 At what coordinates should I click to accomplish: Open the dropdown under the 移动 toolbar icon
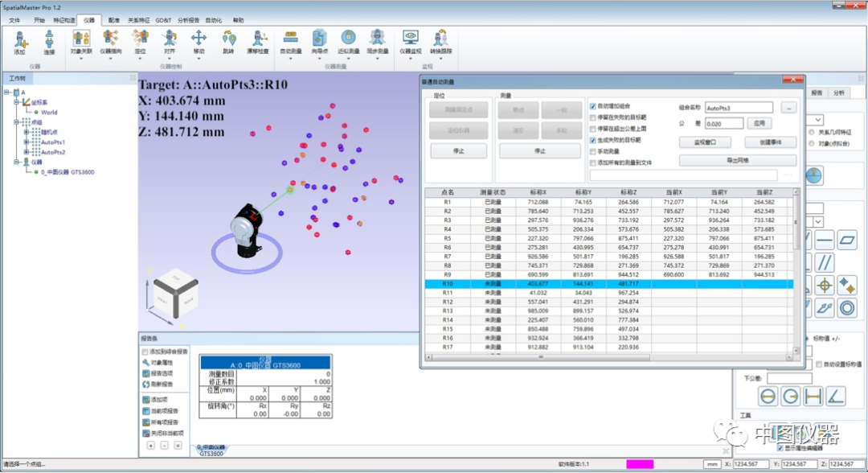(x=198, y=58)
